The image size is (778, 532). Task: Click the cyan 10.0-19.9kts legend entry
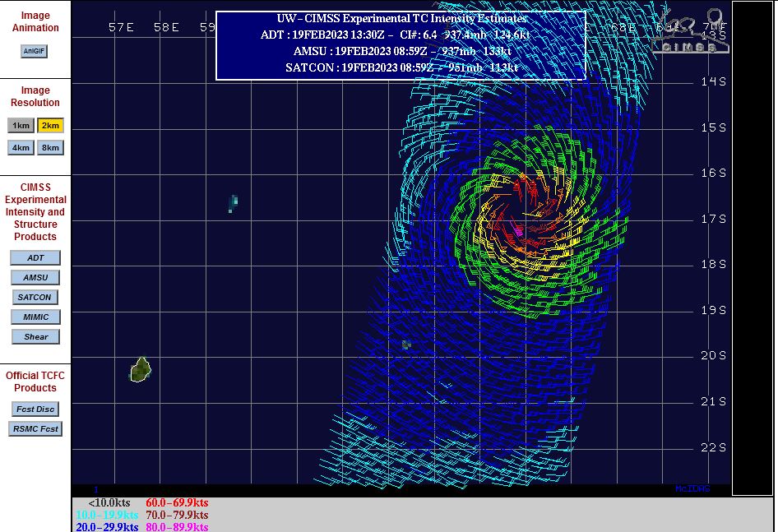(x=107, y=515)
